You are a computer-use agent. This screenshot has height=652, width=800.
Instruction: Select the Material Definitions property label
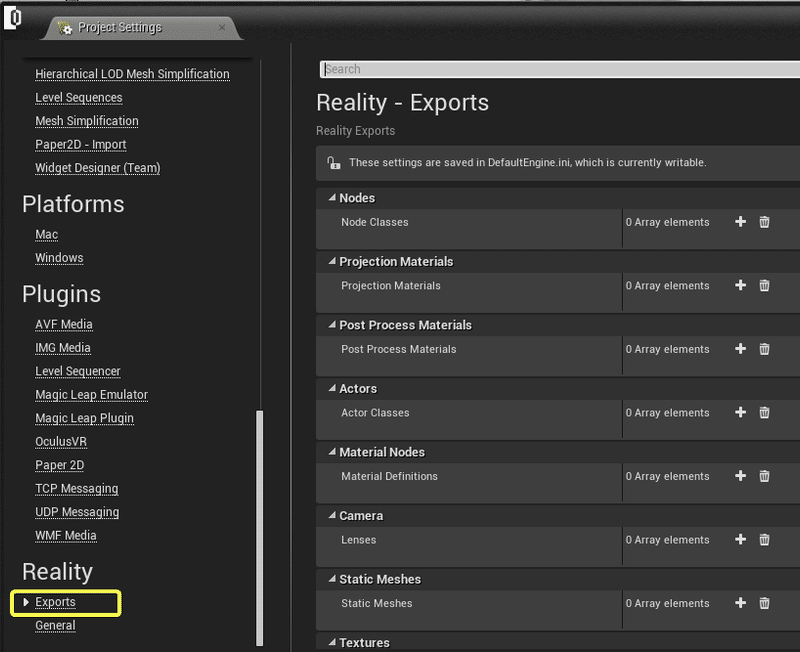(389, 477)
